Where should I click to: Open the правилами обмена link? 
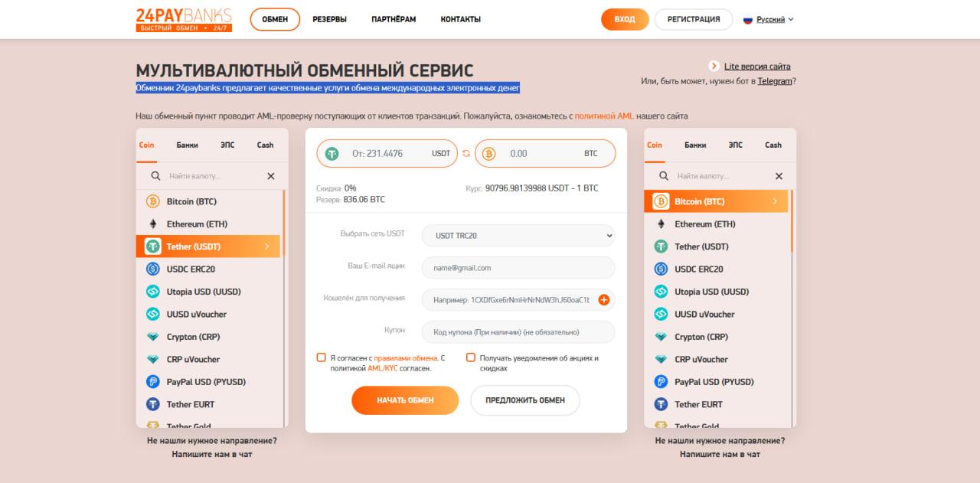click(x=405, y=357)
